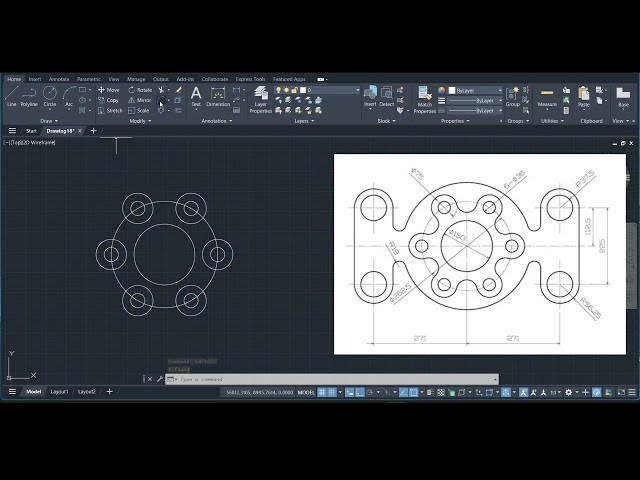Click the Group objects icon
The width and height of the screenshot is (640, 480).
[x=512, y=96]
